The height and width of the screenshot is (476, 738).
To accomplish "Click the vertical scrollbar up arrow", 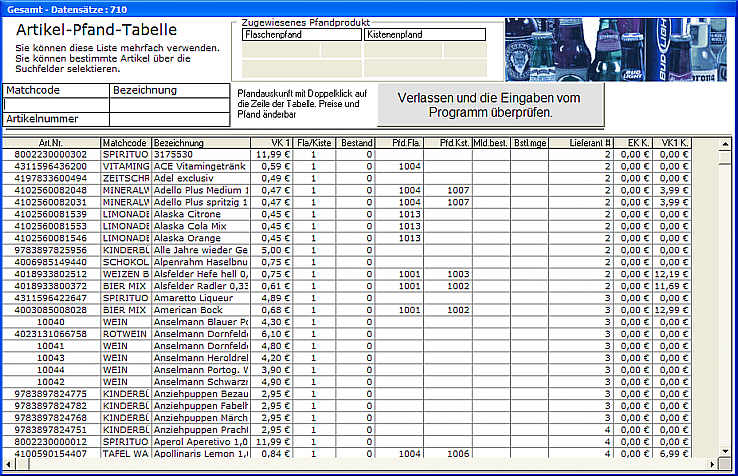I will [x=725, y=144].
